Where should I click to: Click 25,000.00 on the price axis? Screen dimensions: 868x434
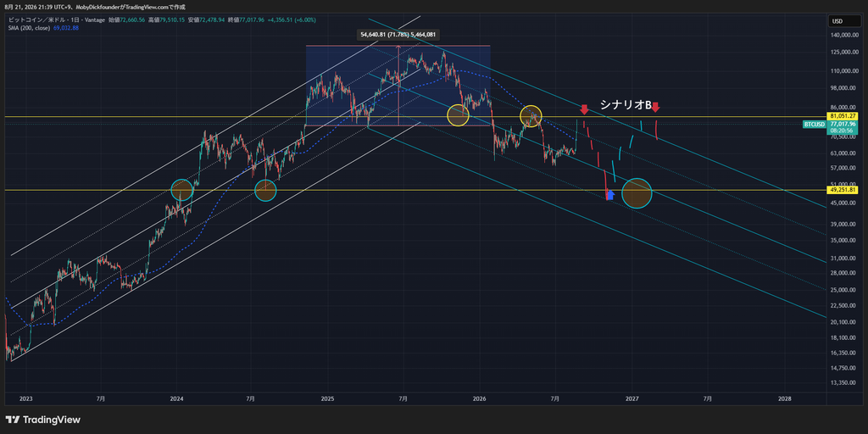coord(843,290)
